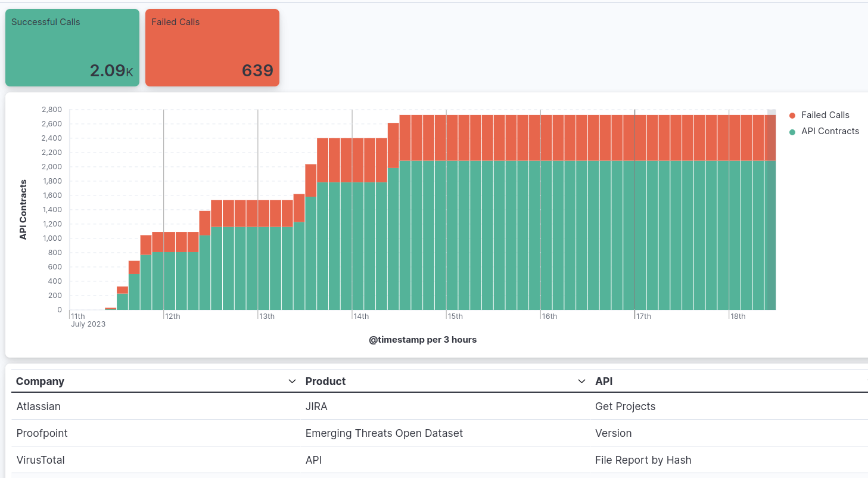Image resolution: width=868 pixels, height=478 pixels.
Task: Open the Product column sort dropdown
Action: [581, 381]
